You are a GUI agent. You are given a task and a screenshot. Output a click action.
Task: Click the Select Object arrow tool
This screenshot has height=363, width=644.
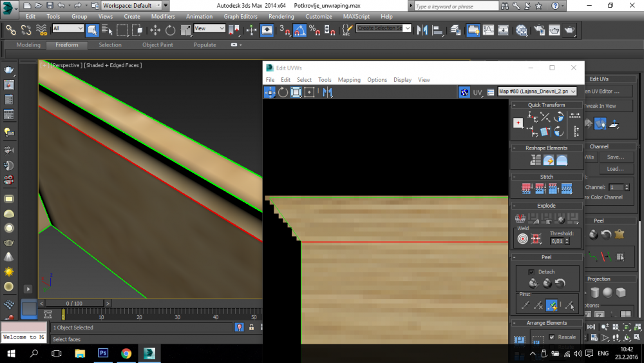(x=92, y=30)
